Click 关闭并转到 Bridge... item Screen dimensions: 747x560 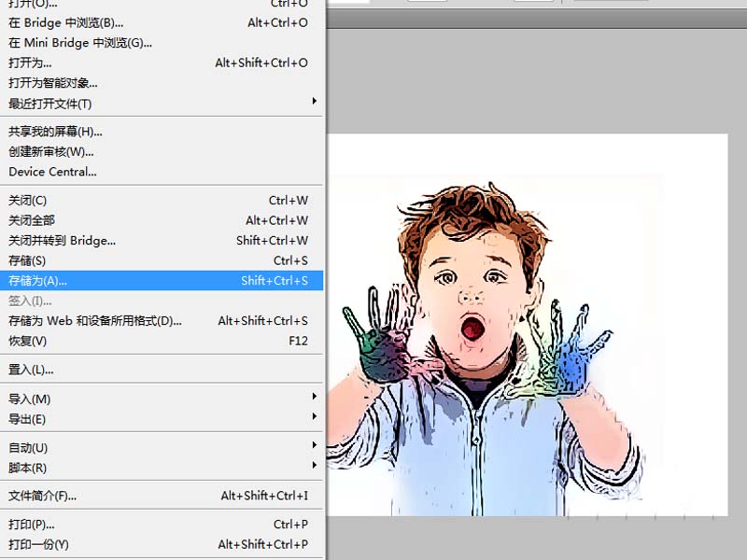[162, 241]
